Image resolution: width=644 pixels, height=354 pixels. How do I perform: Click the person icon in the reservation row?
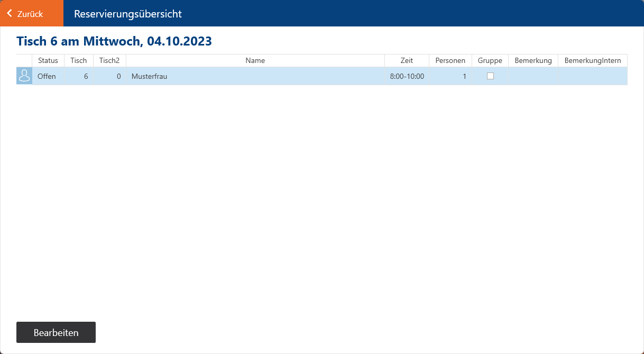click(x=24, y=76)
